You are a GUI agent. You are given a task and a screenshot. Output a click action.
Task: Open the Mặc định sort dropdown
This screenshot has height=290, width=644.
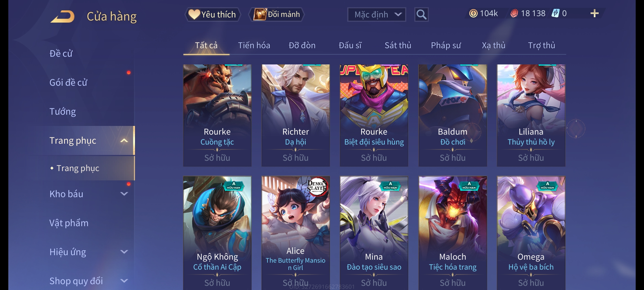pos(376,15)
